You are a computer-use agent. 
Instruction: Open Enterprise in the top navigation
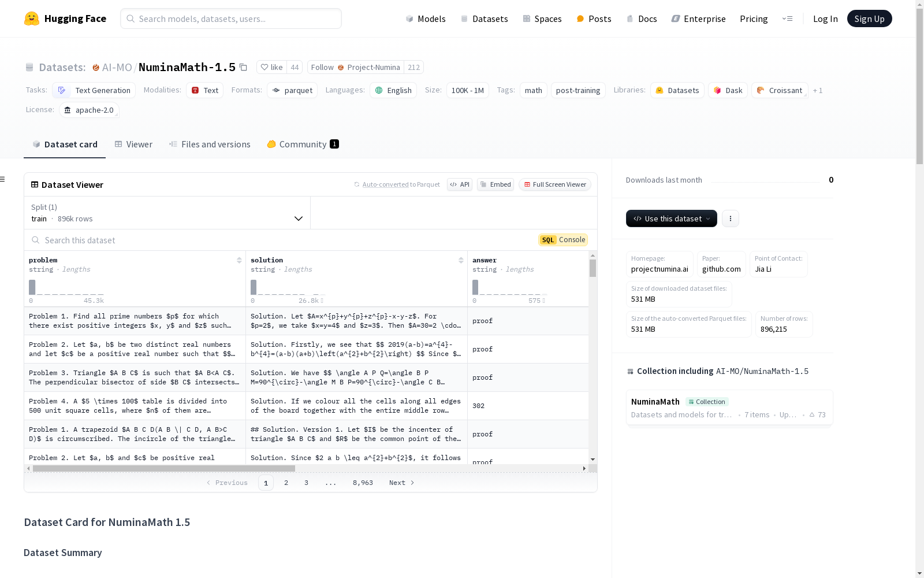698,18
